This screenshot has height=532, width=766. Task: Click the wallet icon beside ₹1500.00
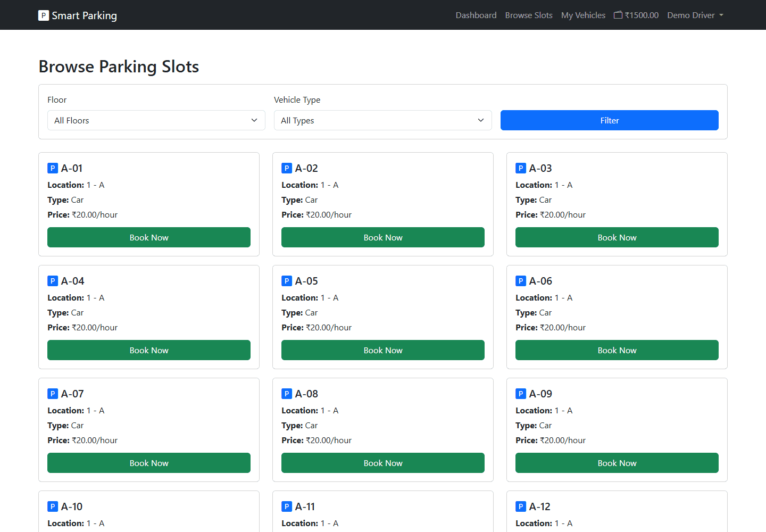pos(618,15)
